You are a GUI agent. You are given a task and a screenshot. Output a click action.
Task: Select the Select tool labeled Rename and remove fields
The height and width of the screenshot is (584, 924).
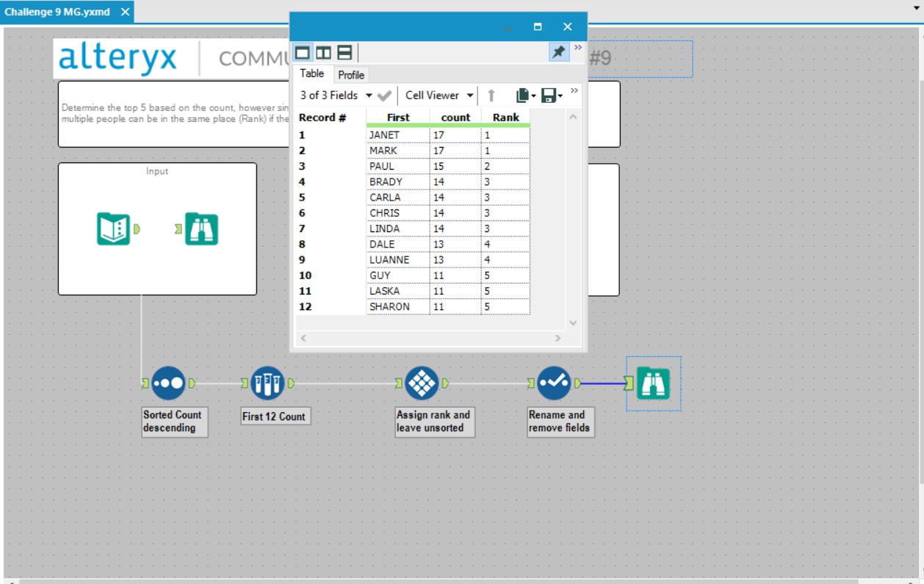click(553, 383)
